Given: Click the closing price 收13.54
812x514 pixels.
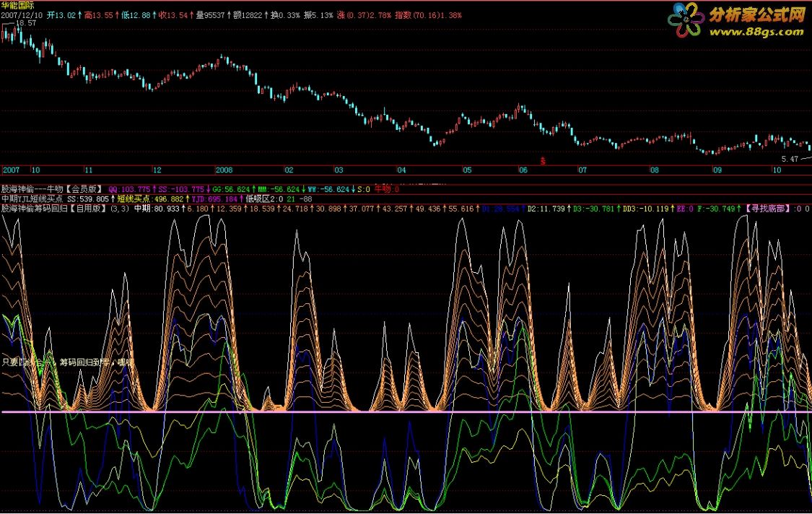Looking at the screenshot, I should tap(173, 15).
